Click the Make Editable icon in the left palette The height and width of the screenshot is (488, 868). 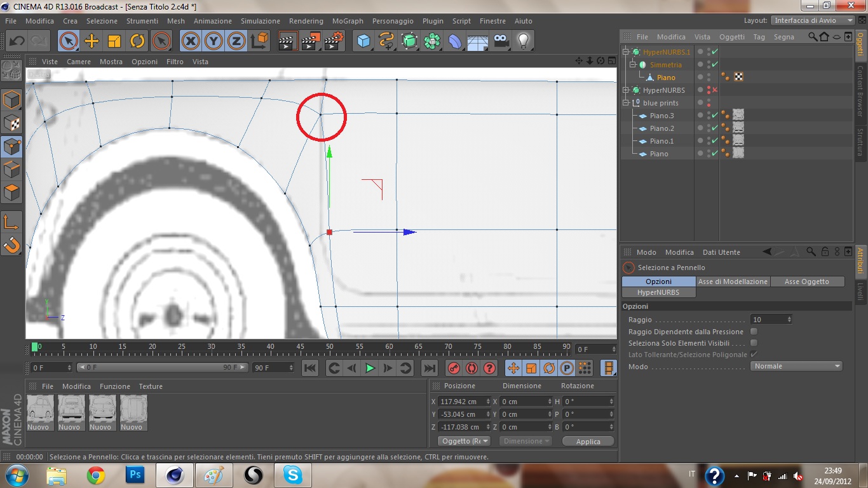[x=12, y=70]
